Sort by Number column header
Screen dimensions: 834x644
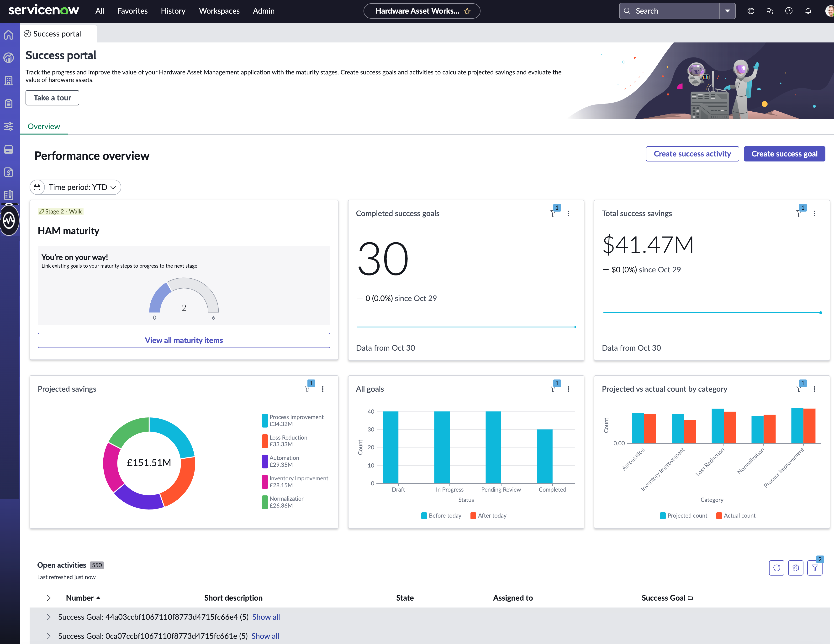(83, 598)
